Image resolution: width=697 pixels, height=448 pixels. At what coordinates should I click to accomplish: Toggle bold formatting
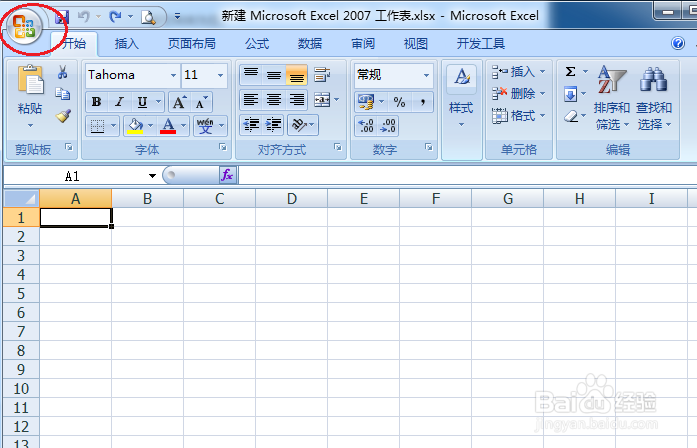(96, 102)
